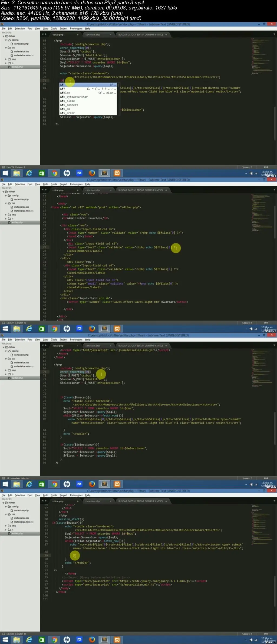This screenshot has width=277, height=644.
Task: Click the Windows Start button in the 00:07:18 frame
Action: coord(5,640)
